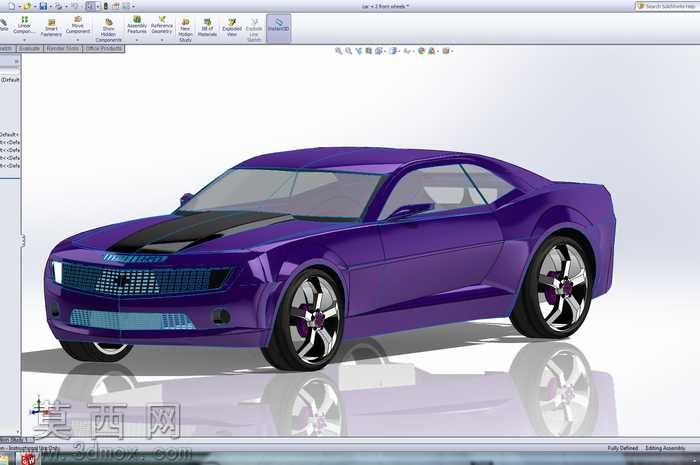Screen dimensions: 700x465
Task: Click Zoom to Area magnifier icon
Action: 348,51
